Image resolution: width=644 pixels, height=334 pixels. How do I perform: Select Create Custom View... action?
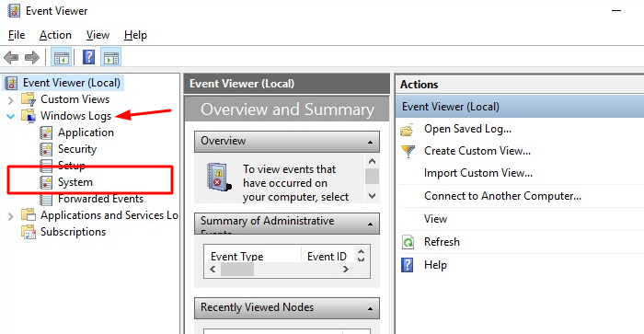point(477,151)
